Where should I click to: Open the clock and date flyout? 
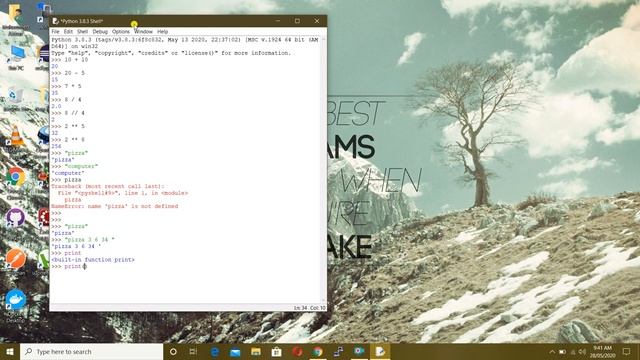click(x=602, y=351)
